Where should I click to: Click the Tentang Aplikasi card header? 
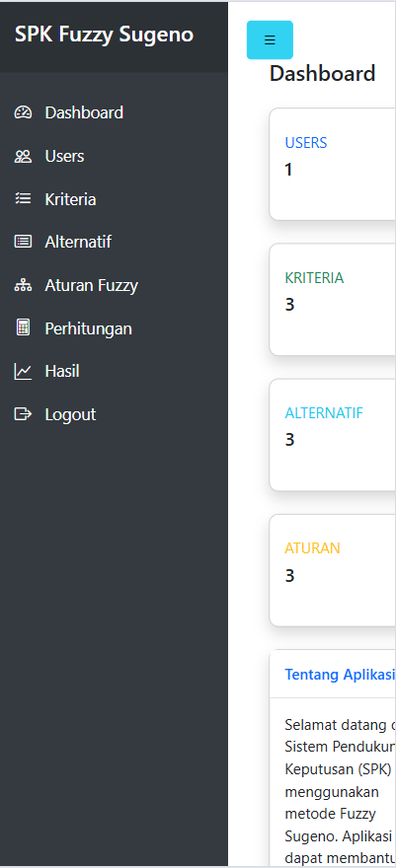tap(333, 675)
